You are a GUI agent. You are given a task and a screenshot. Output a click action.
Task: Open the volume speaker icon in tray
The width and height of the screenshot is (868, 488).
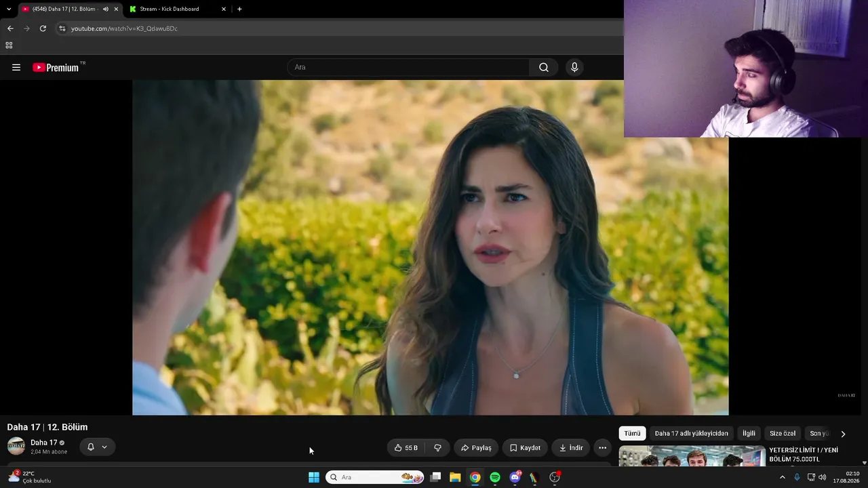(823, 477)
